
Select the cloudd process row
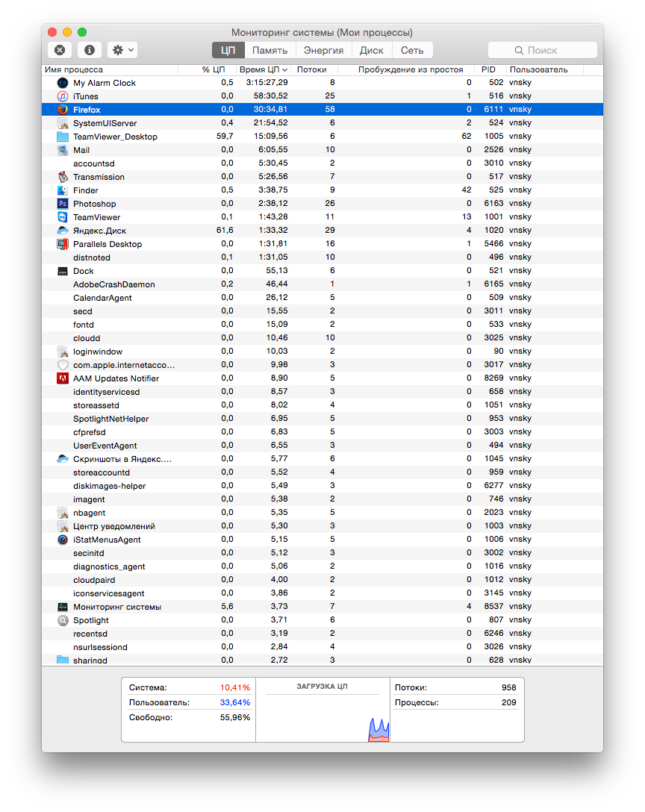(322, 339)
